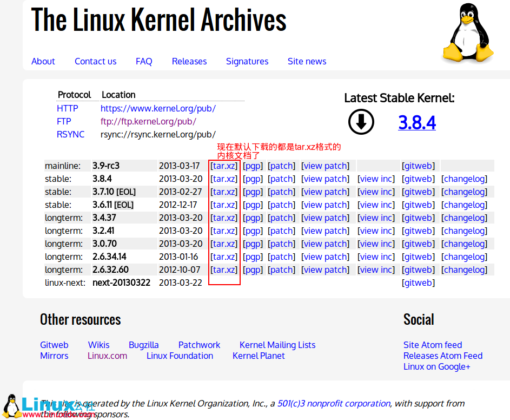Download tar.xz for mainline 3.9-rc3
The height and width of the screenshot is (420, 510).
coord(224,166)
